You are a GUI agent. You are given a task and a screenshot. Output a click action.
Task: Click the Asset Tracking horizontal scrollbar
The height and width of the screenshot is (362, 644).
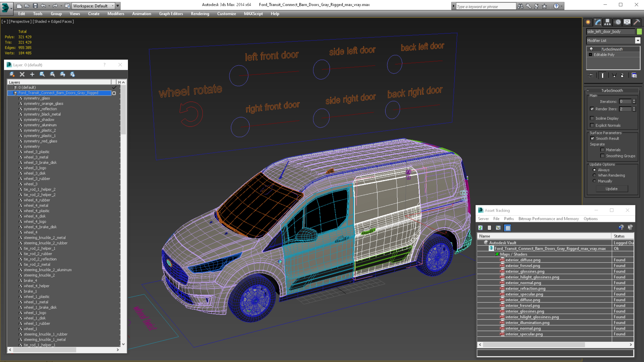534,345
